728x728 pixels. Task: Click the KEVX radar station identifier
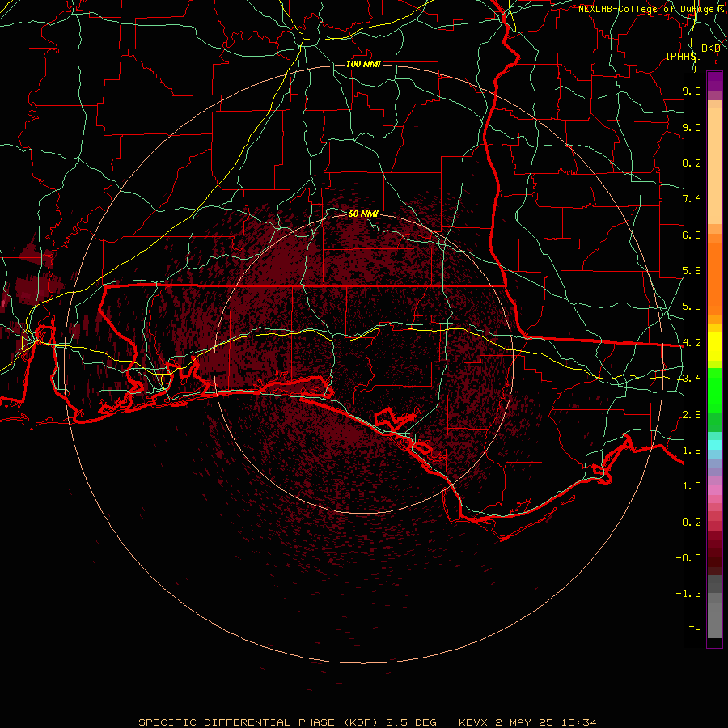[x=475, y=722]
